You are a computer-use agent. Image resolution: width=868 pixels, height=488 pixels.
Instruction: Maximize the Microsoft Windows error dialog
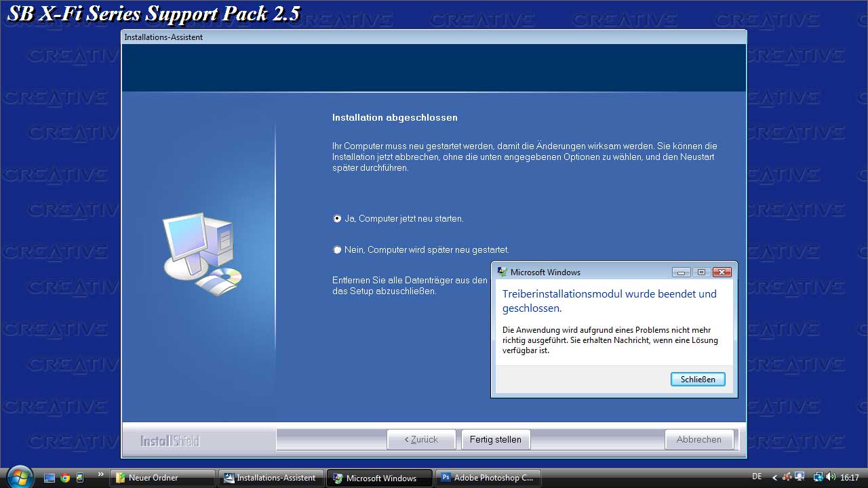coord(702,272)
